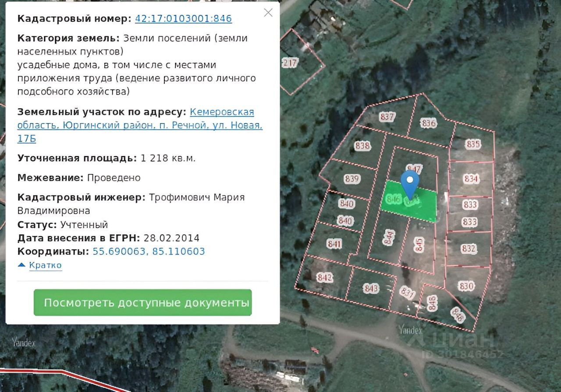Select parcel 839 on the map
The height and width of the screenshot is (392, 561).
(352, 179)
